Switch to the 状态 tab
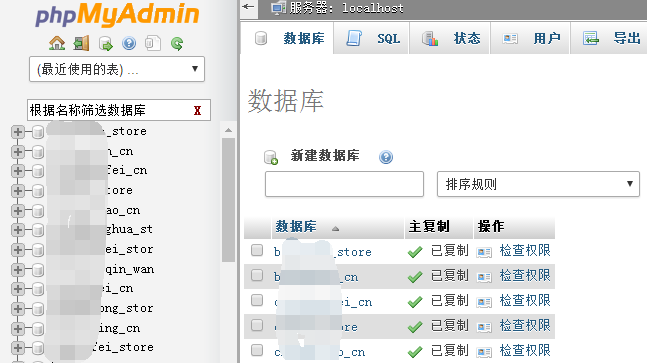This screenshot has width=647, height=363. (450, 38)
